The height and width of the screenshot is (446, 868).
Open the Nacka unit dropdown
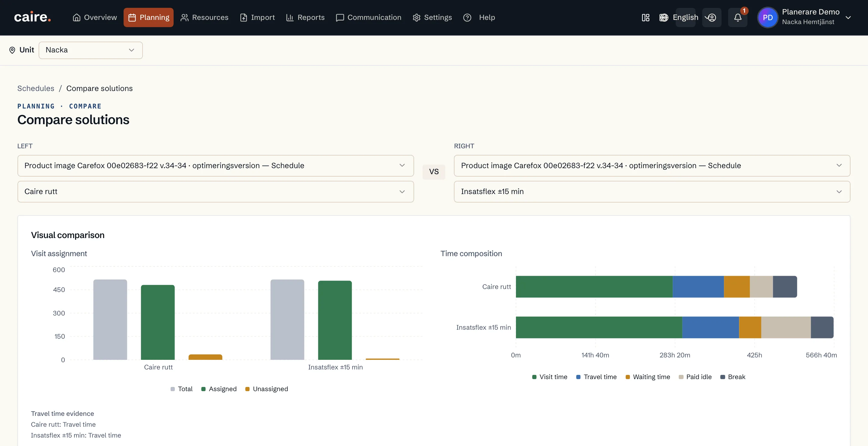91,50
